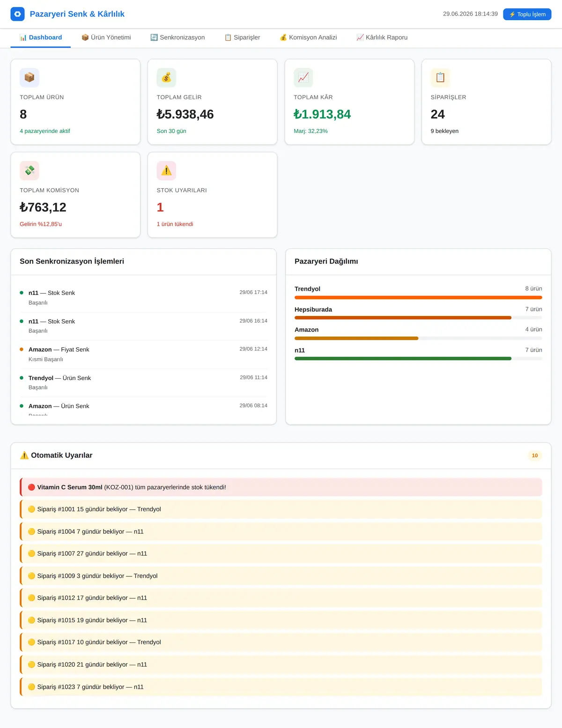562x728 pixels.
Task: Click the red circle icon on Vitamin C Serum alert
Action: tap(31, 487)
